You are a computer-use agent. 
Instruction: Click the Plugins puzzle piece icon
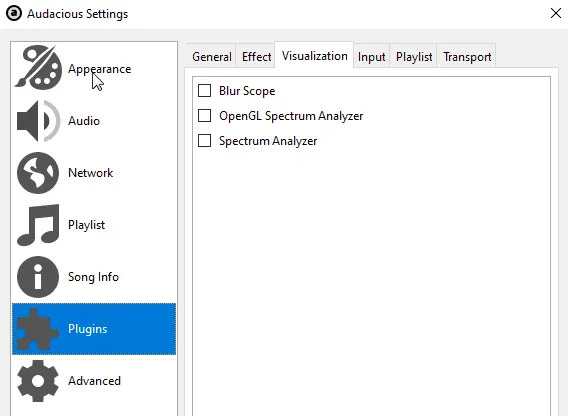pyautogui.click(x=37, y=329)
